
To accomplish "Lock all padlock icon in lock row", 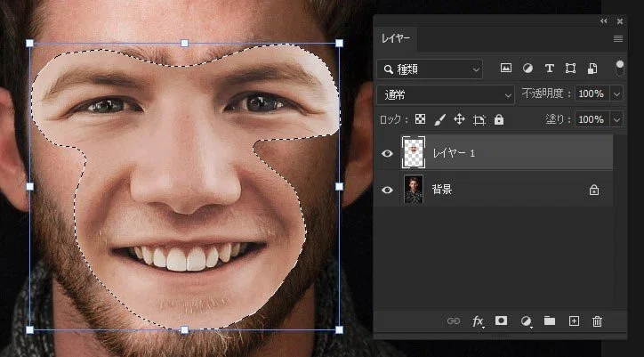I will (499, 119).
